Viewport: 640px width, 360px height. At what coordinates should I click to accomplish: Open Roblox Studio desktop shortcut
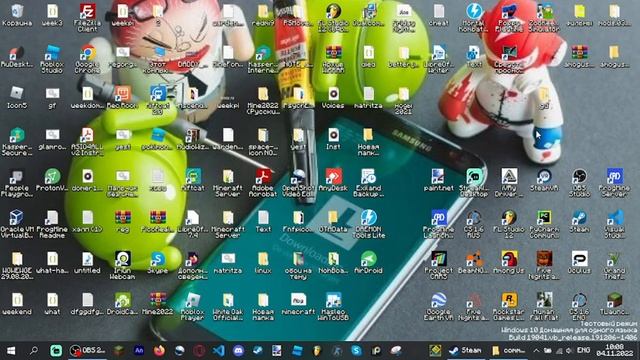pyautogui.click(x=52, y=59)
